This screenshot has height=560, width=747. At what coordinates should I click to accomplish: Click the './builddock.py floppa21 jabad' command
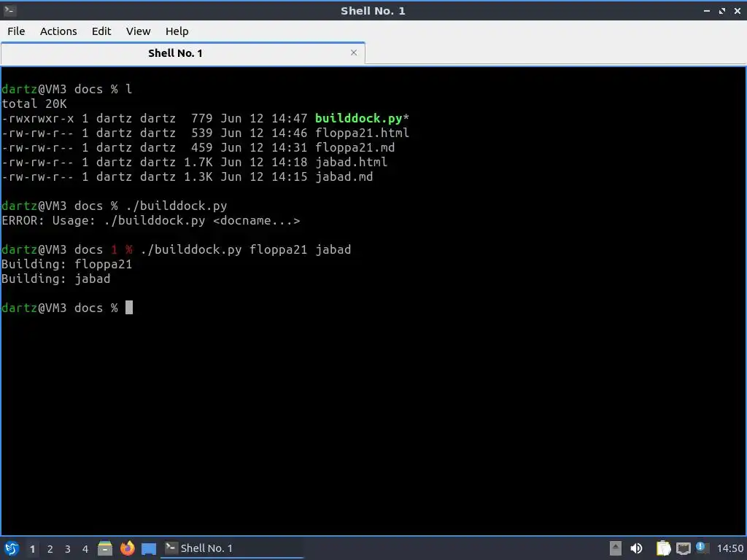(245, 249)
